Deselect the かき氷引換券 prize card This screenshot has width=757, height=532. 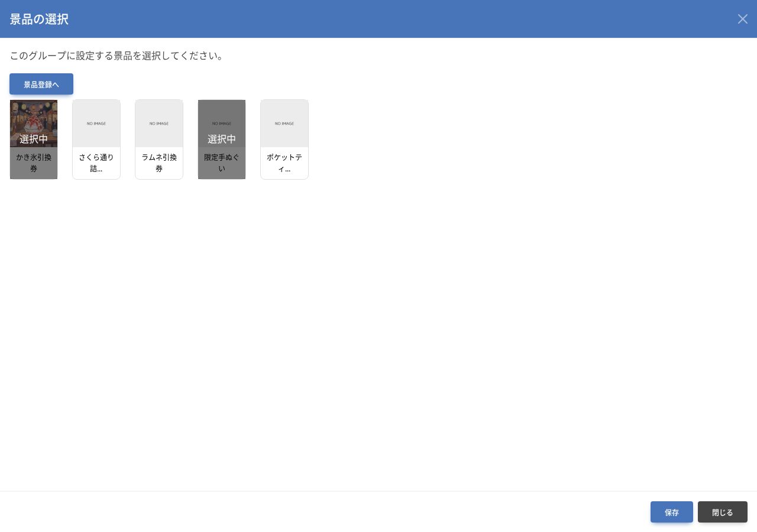coord(34,140)
